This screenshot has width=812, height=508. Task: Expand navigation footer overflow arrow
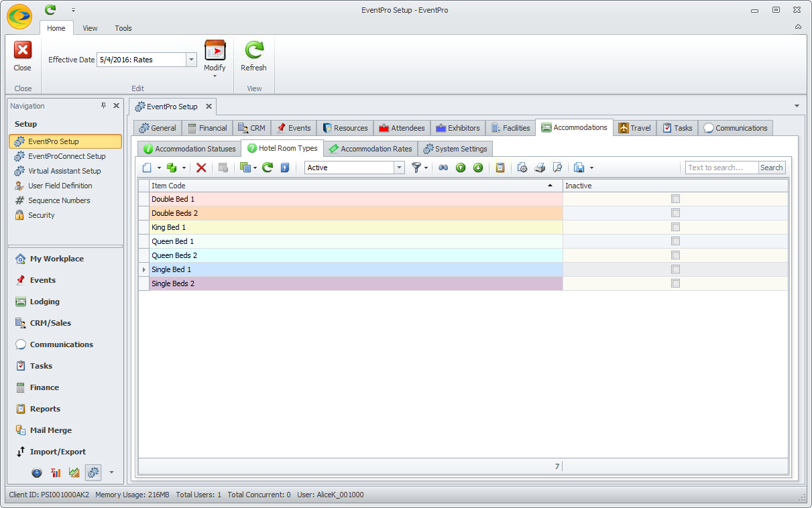tap(111, 472)
